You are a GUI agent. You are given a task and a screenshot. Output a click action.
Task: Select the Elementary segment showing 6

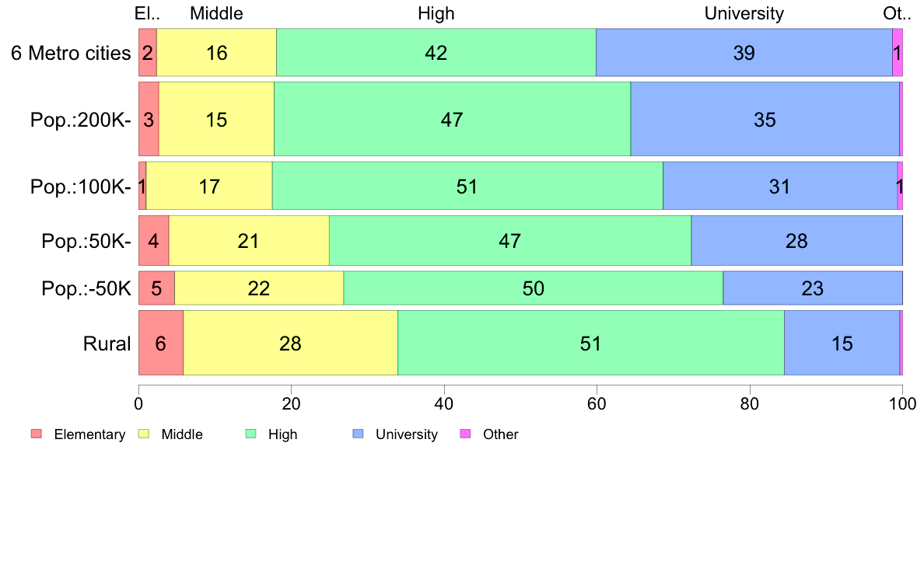click(161, 343)
